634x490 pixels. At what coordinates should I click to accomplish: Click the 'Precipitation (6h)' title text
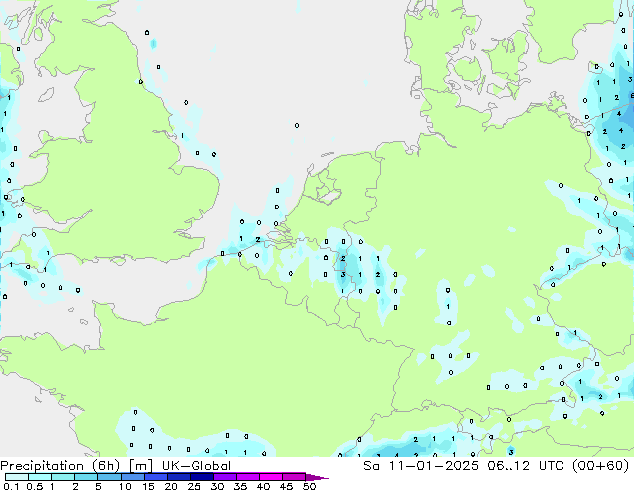pyautogui.click(x=60, y=466)
